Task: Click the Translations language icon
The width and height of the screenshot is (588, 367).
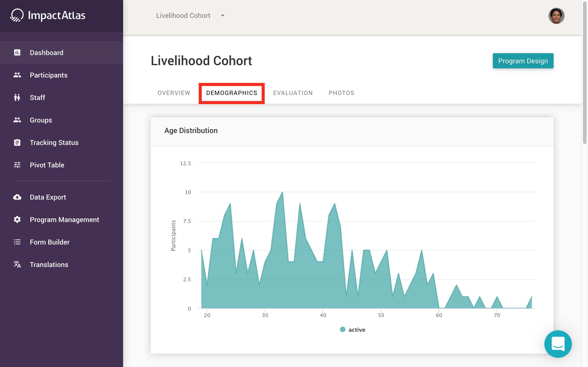Action: tap(17, 264)
